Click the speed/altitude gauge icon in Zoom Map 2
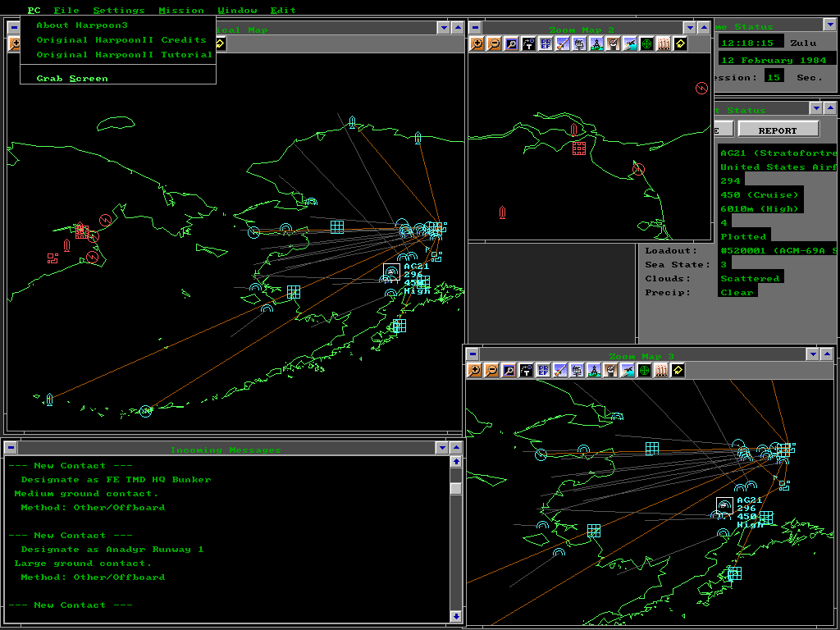Screen dimensions: 840x630 coord(614,44)
